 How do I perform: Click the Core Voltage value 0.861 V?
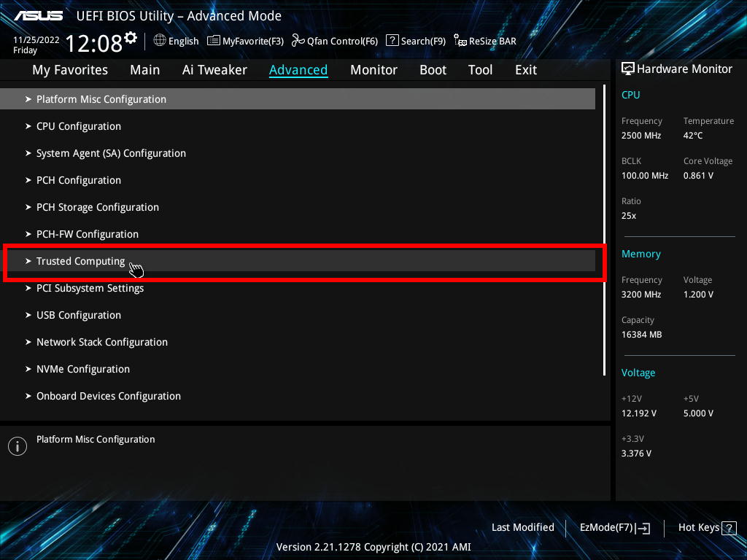698,176
